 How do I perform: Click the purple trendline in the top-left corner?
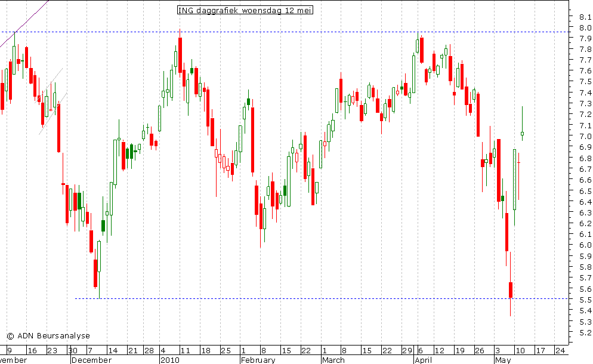point(24,23)
